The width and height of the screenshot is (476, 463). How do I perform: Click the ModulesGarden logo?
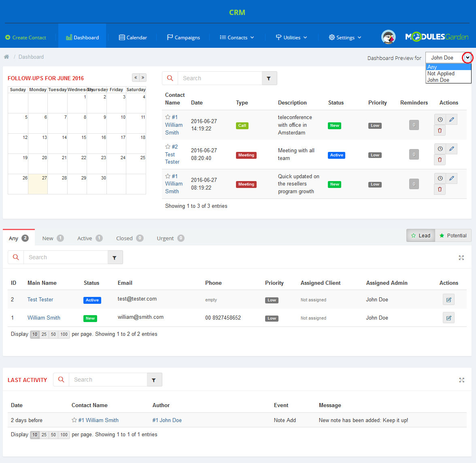(x=437, y=37)
